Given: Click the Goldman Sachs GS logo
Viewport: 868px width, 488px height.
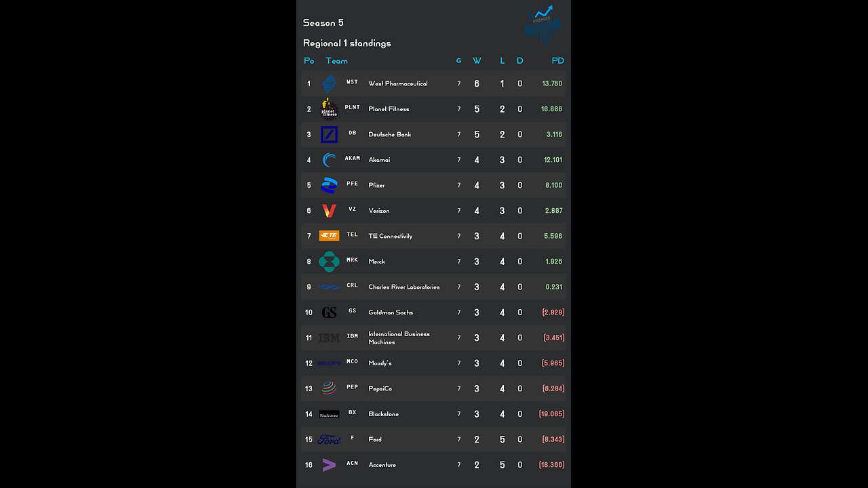Looking at the screenshot, I should click(329, 312).
